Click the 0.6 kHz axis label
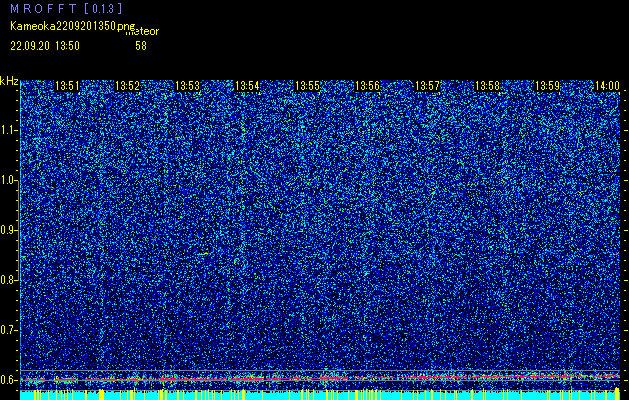Image resolution: width=629 pixels, height=400 pixels. [x=8, y=380]
